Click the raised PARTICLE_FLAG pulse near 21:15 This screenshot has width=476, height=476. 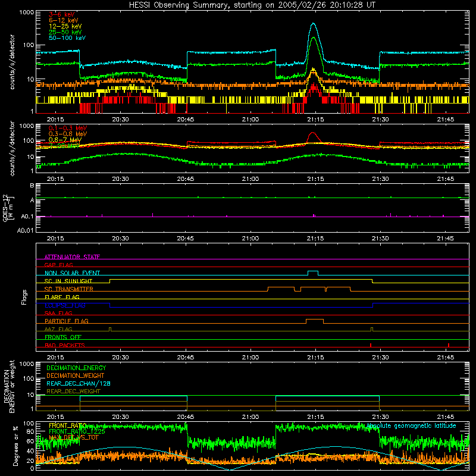click(315, 320)
